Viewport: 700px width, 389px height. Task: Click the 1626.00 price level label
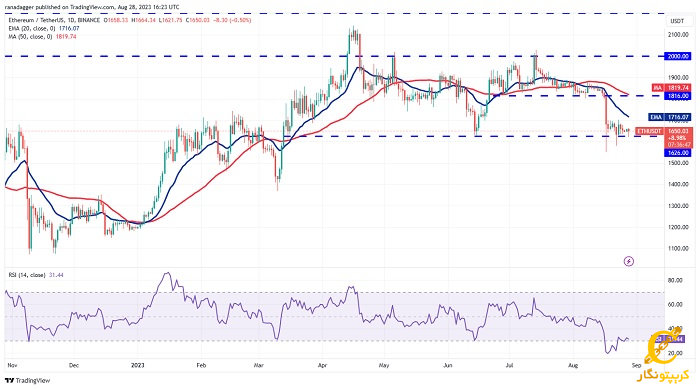pos(678,153)
